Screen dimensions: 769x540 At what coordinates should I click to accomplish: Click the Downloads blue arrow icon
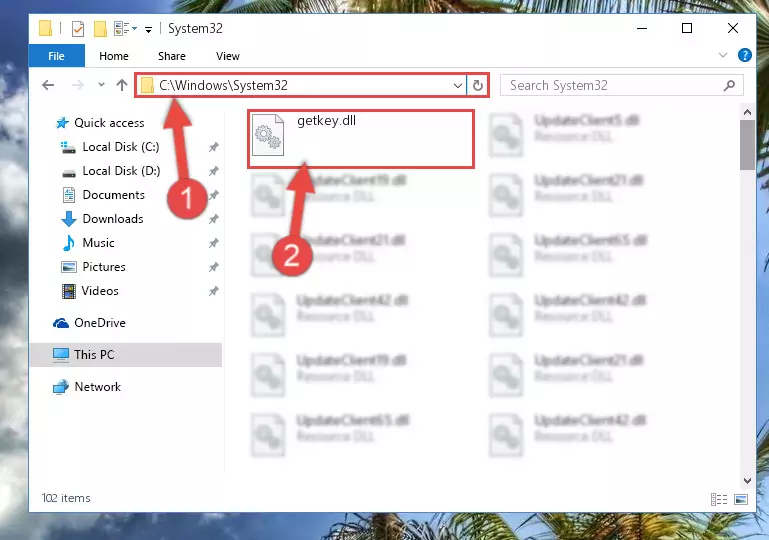69,219
